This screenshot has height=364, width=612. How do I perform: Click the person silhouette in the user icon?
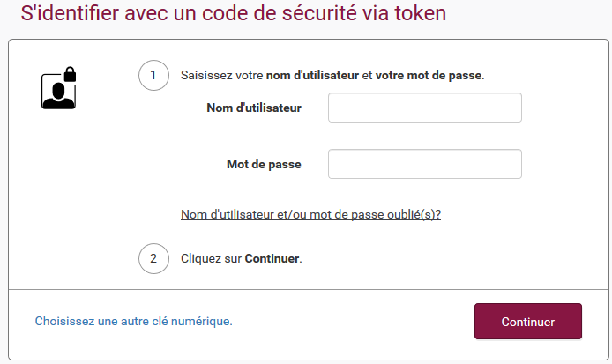coord(57,93)
